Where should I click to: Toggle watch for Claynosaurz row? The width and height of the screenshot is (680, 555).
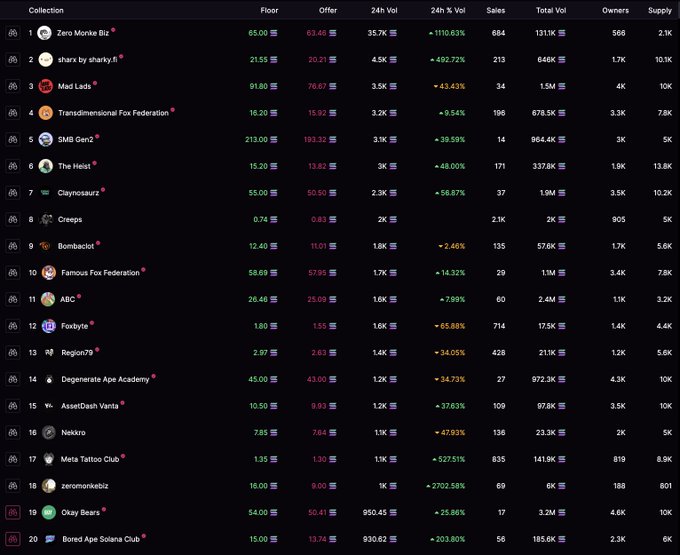pyautogui.click(x=13, y=193)
